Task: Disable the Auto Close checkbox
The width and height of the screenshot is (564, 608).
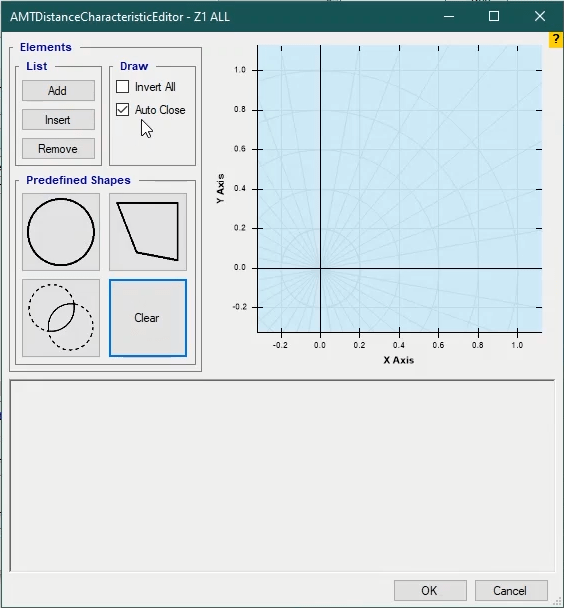Action: (122, 110)
